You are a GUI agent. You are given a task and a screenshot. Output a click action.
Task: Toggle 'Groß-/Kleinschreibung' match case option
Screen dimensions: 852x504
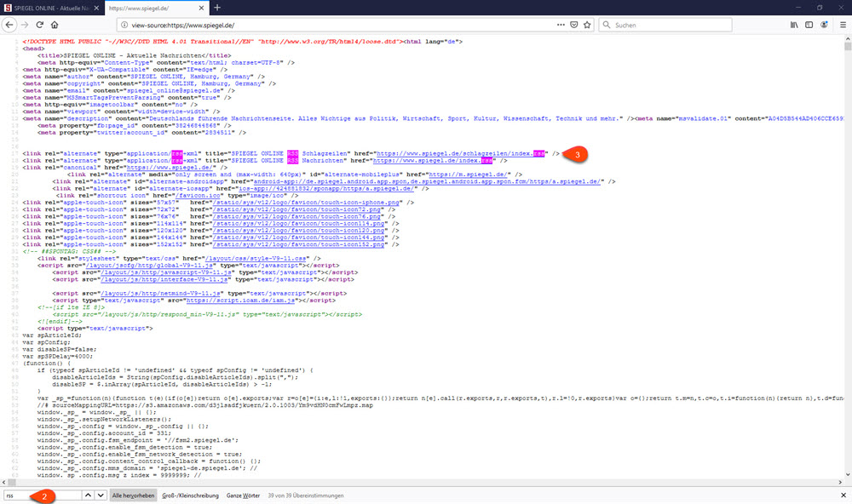pos(189,495)
